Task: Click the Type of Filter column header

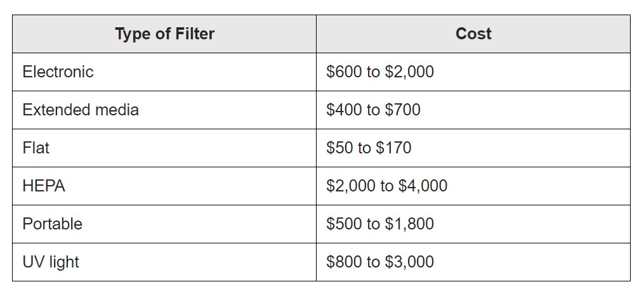Action: [164, 34]
